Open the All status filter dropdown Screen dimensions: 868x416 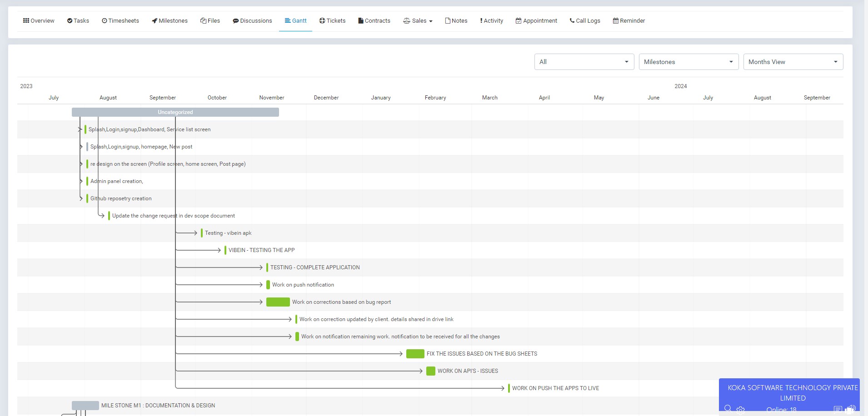pyautogui.click(x=584, y=62)
